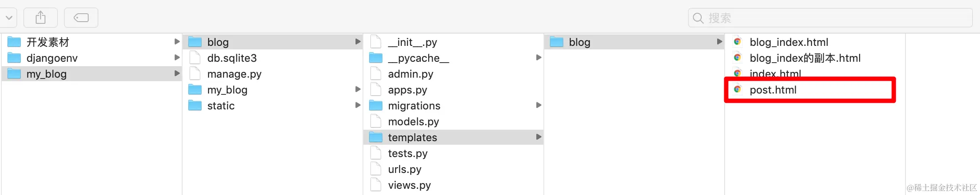This screenshot has width=980, height=195.
Task: Select the 开发素材 folder name
Action: 48,42
